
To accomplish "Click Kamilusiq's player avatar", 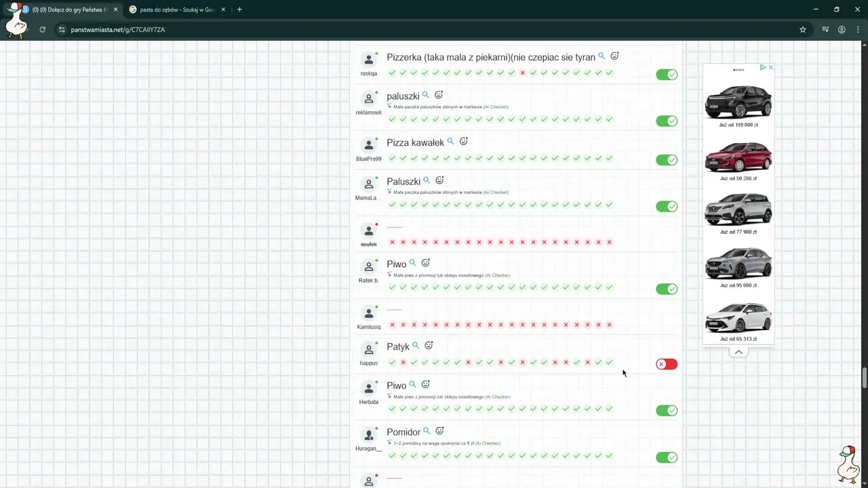I will [x=369, y=313].
